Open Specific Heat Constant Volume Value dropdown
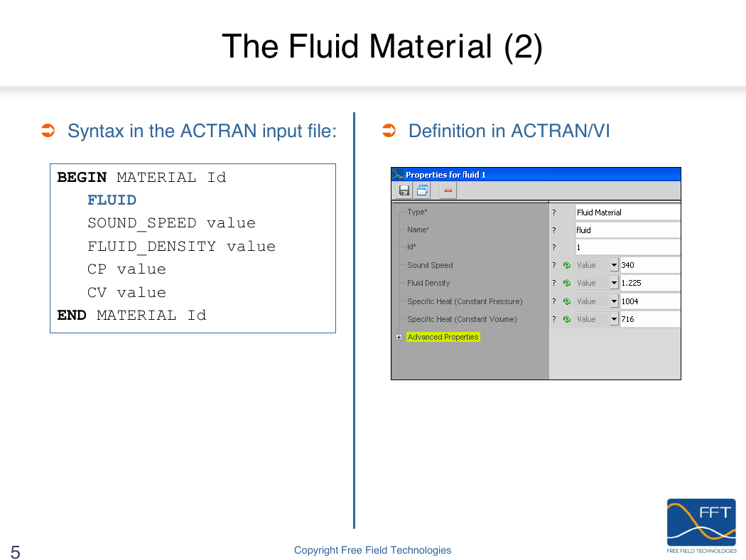 tap(614, 319)
